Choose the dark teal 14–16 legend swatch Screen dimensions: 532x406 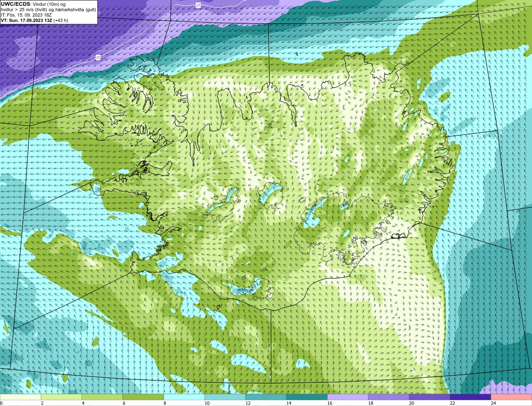coord(307,397)
